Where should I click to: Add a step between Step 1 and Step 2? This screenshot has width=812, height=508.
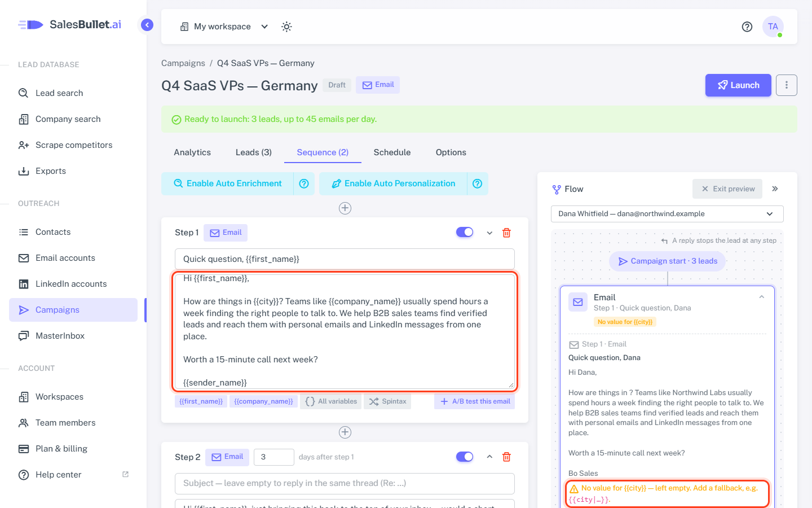tap(345, 432)
